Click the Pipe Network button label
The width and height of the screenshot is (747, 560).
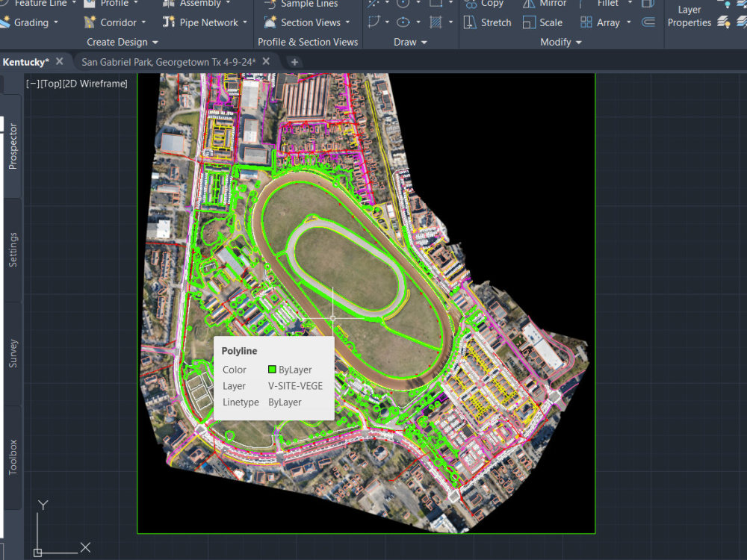pos(208,22)
